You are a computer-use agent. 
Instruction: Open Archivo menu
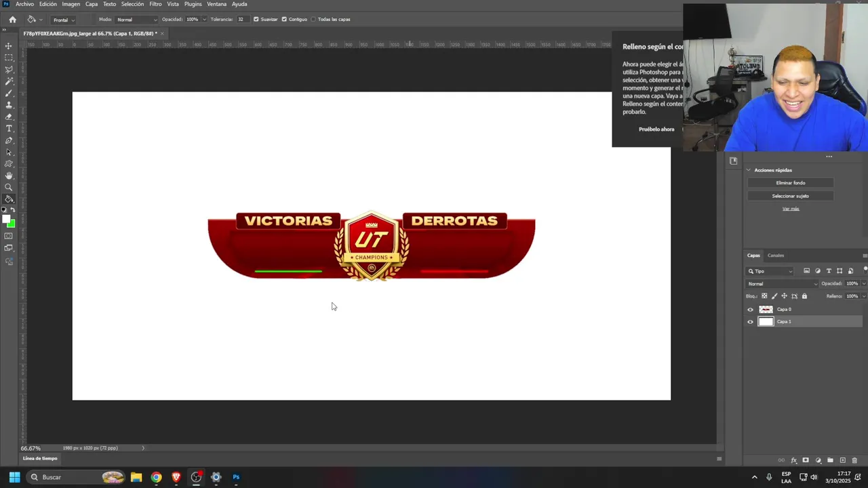(24, 4)
